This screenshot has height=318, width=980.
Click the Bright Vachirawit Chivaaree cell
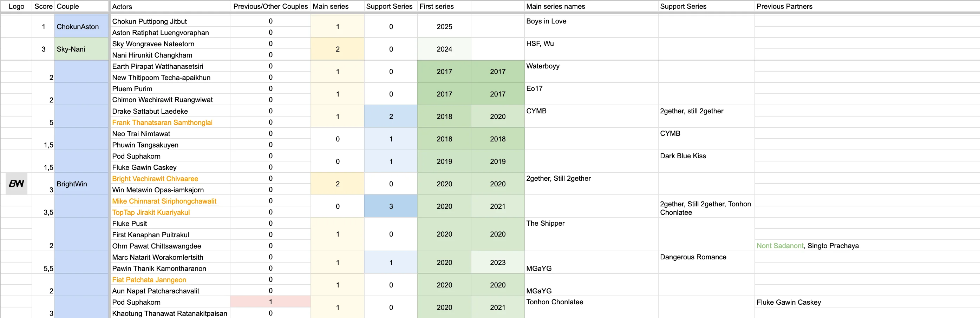coord(170,179)
